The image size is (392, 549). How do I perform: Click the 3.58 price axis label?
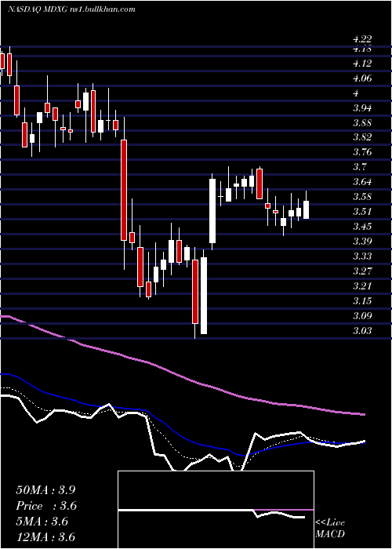pos(362,196)
